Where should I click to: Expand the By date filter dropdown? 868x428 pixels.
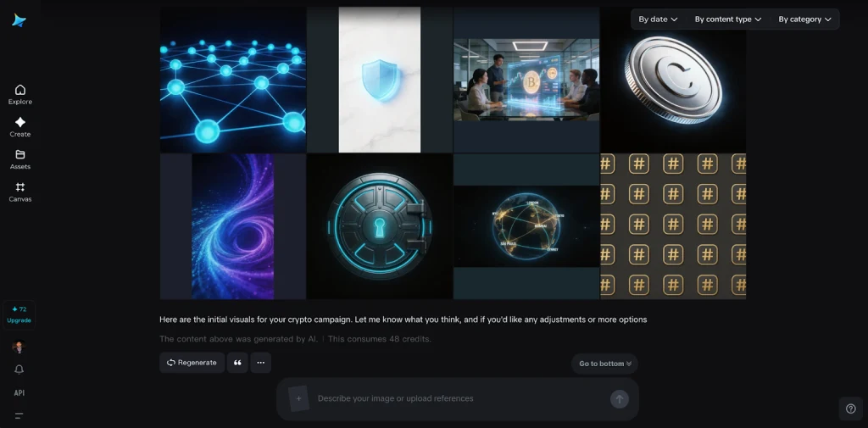(658, 19)
